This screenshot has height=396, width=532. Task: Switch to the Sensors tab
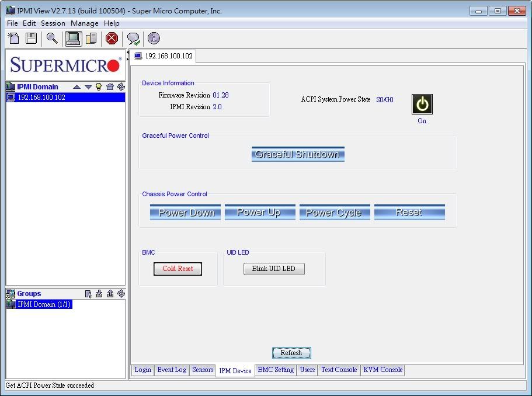coord(203,370)
